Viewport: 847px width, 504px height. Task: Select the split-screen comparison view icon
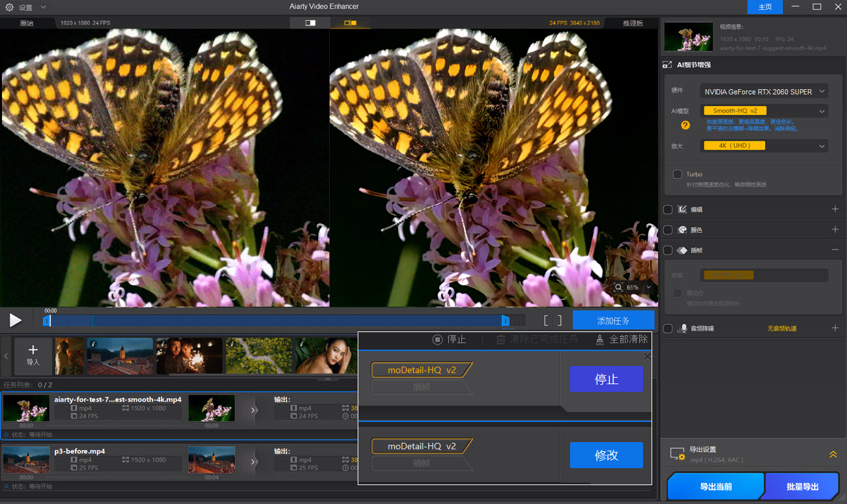point(309,21)
